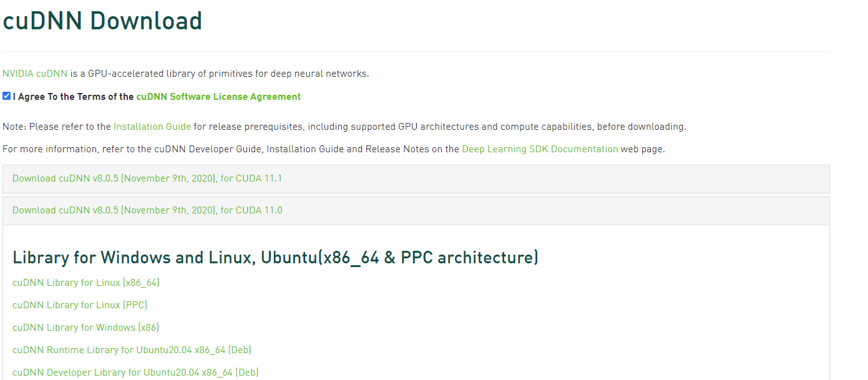Download cuDNN Library for Linux (PPC)
Viewport: 868px width, 380px height.
(x=80, y=305)
